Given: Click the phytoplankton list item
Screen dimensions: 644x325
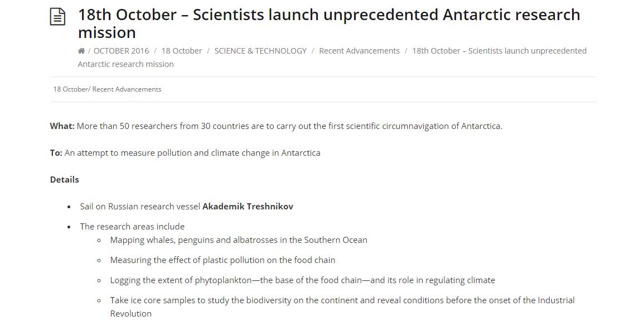Looking at the screenshot, I should [303, 280].
